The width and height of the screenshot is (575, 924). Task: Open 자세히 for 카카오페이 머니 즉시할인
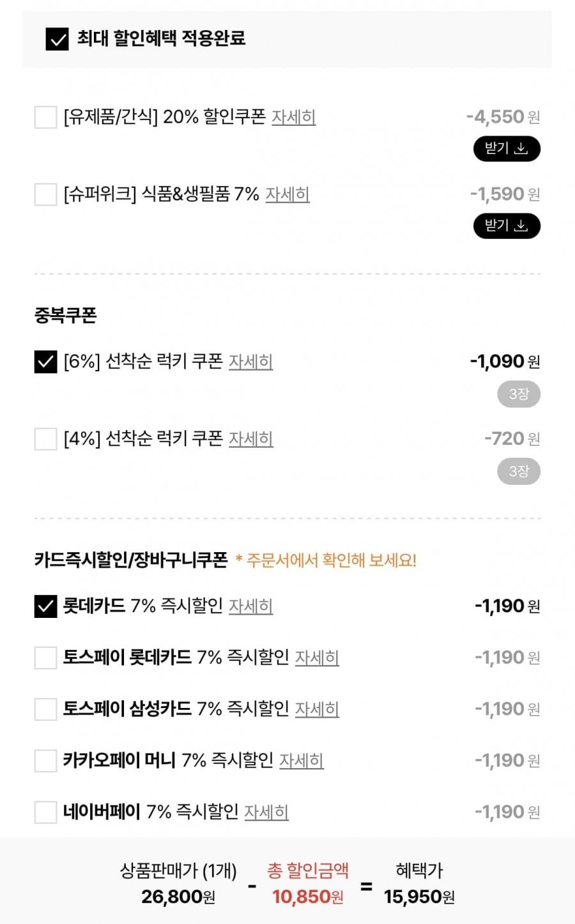pos(302,761)
